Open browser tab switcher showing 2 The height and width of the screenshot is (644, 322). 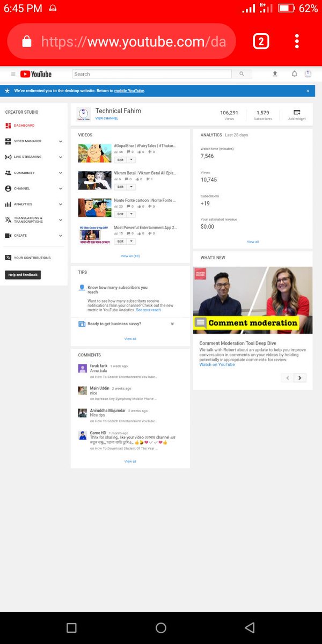[261, 41]
